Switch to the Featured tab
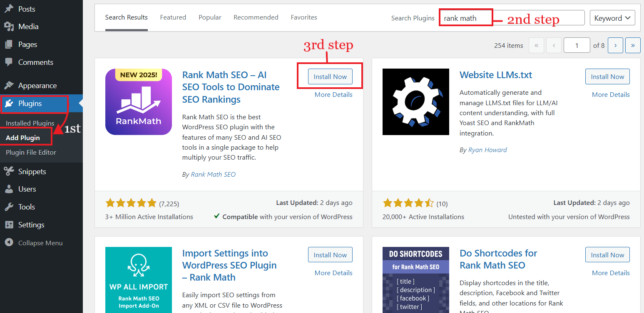Image resolution: width=644 pixels, height=313 pixels. click(x=173, y=17)
